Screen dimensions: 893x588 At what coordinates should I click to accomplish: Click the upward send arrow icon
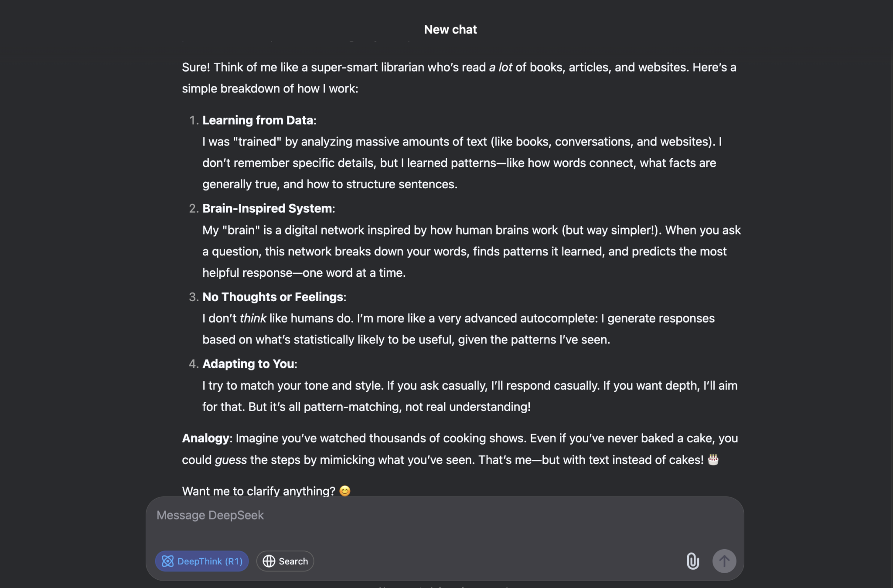pyautogui.click(x=724, y=561)
